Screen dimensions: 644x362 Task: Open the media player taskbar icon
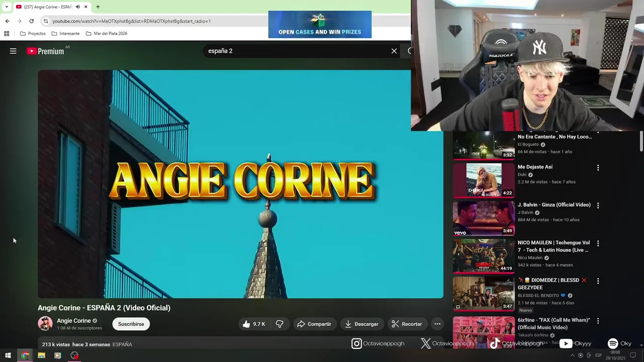point(57,355)
